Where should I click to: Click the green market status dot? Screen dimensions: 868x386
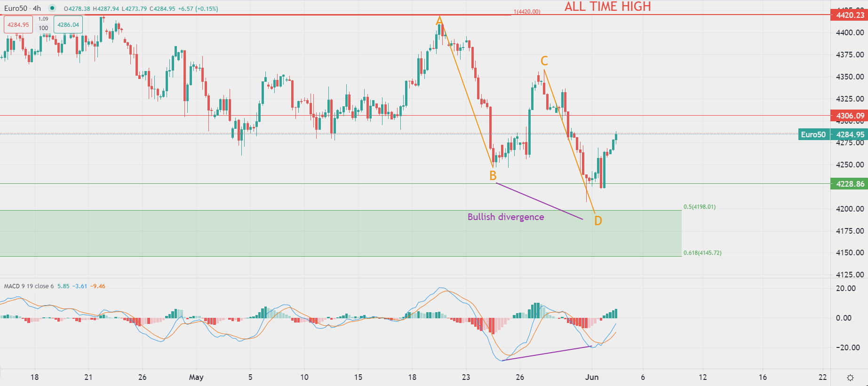click(x=52, y=8)
